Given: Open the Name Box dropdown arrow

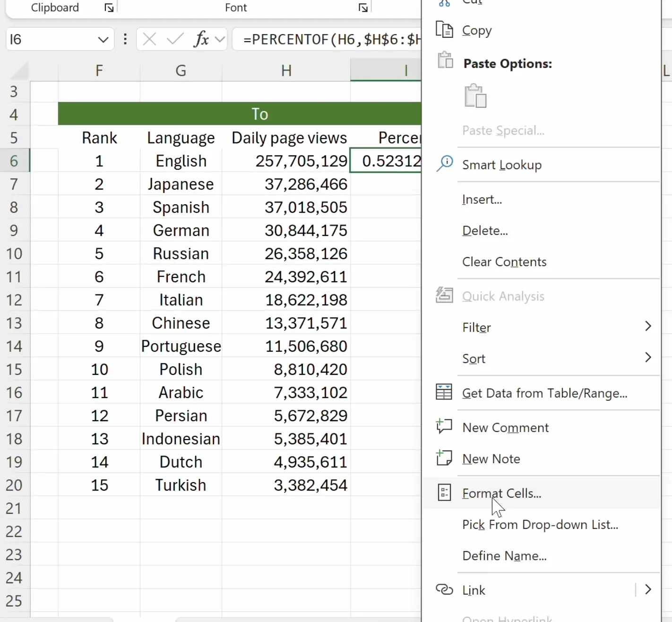Looking at the screenshot, I should click(x=103, y=39).
